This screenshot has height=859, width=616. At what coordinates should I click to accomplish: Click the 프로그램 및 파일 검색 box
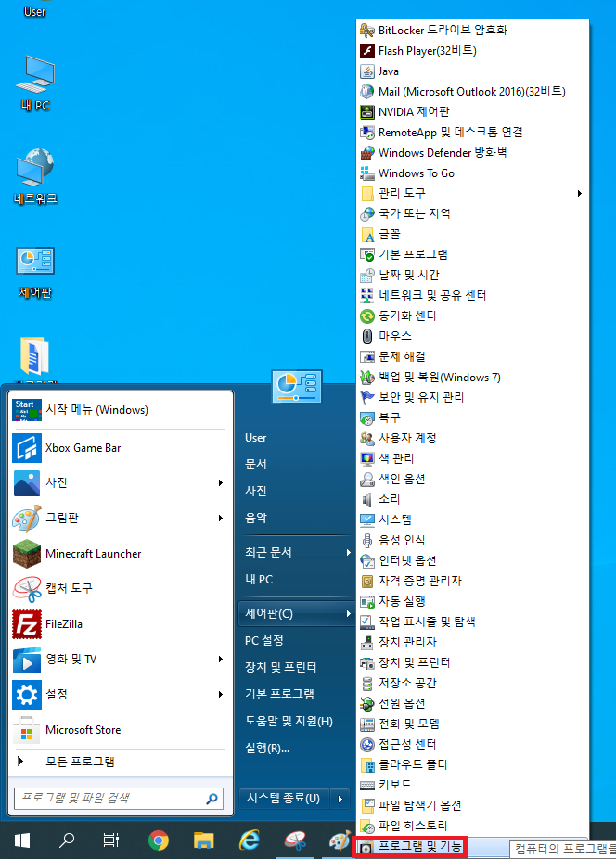pyautogui.click(x=119, y=798)
